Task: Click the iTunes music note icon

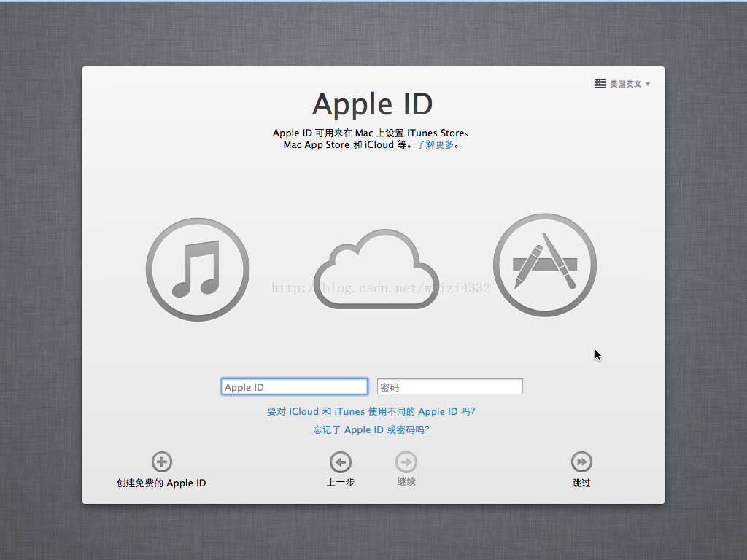Action: 198,270
